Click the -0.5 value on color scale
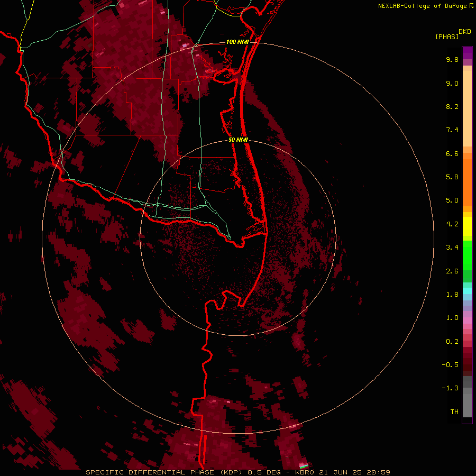 point(450,364)
